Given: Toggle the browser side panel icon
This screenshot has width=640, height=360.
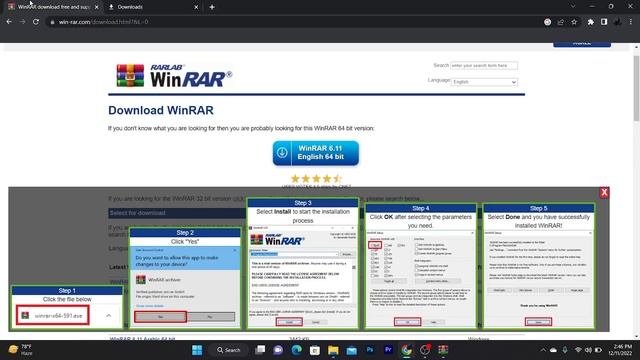Looking at the screenshot, I should point(604,22).
